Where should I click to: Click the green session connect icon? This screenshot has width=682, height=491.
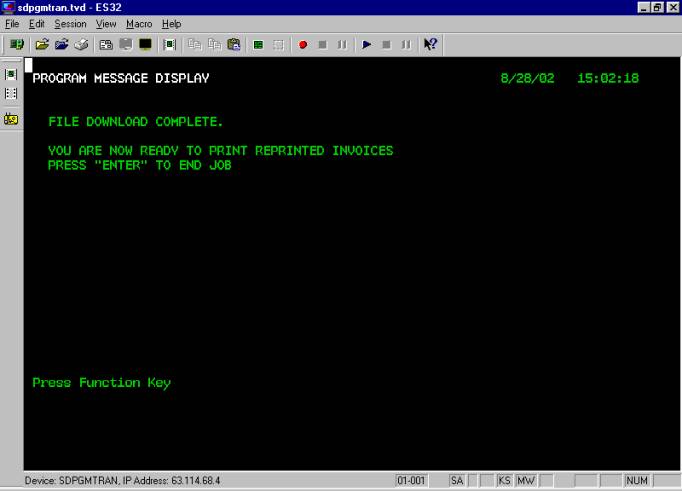pyautogui.click(x=17, y=44)
